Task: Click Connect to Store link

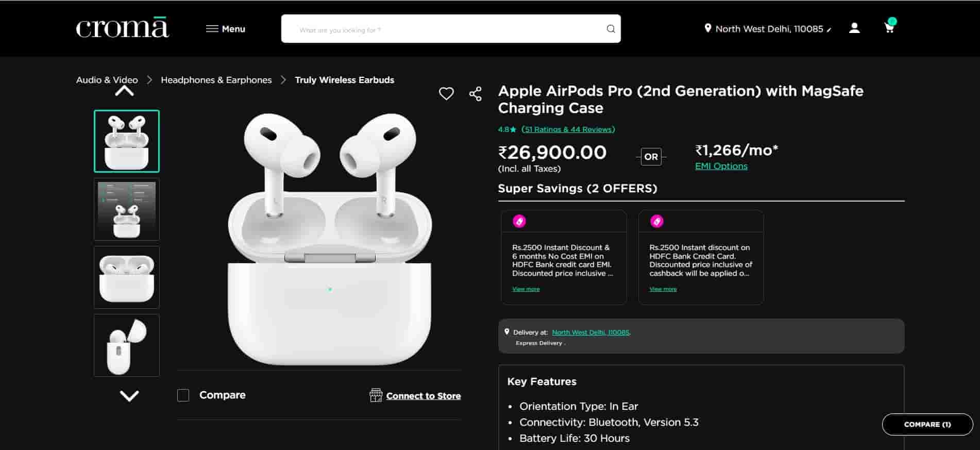Action: [x=423, y=396]
